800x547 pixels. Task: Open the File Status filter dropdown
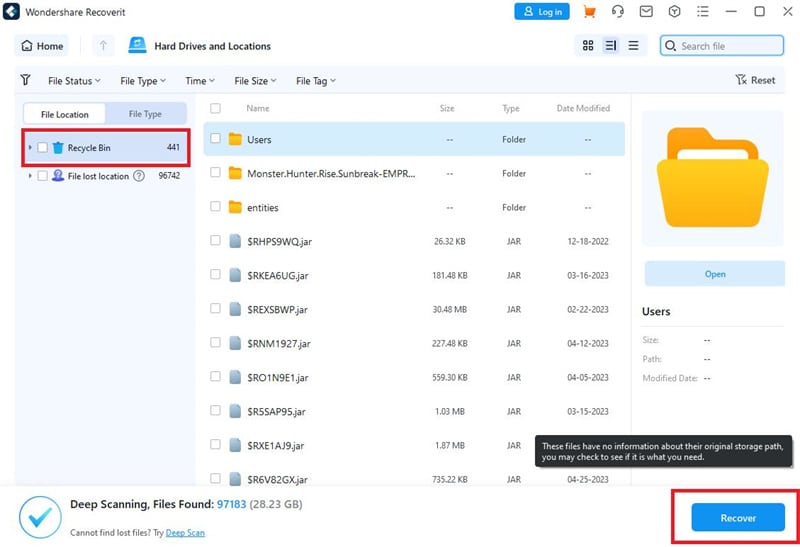[x=74, y=81]
